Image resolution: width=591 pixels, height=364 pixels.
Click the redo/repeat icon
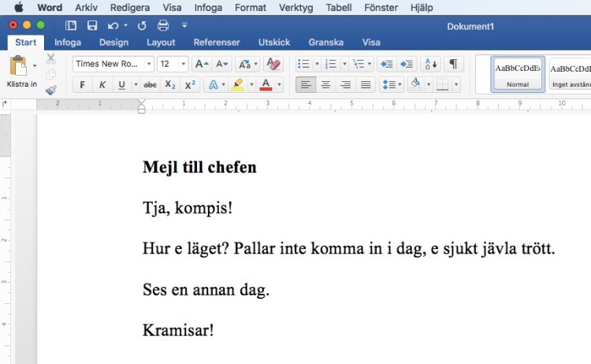142,26
